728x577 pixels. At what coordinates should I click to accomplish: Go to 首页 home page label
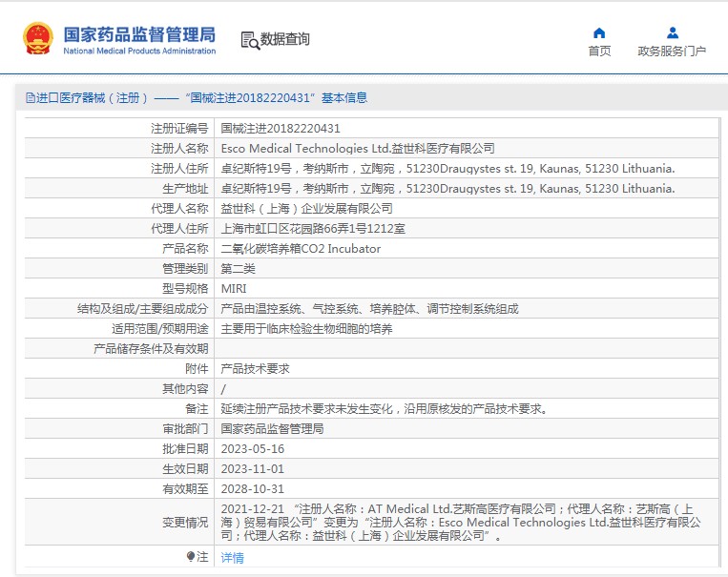click(599, 52)
